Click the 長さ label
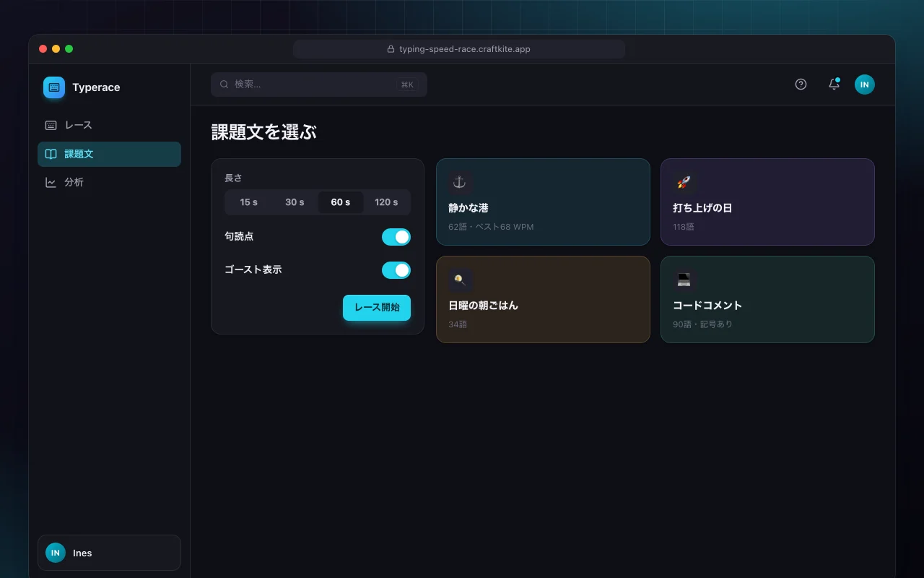This screenshot has height=578, width=924. (x=233, y=178)
